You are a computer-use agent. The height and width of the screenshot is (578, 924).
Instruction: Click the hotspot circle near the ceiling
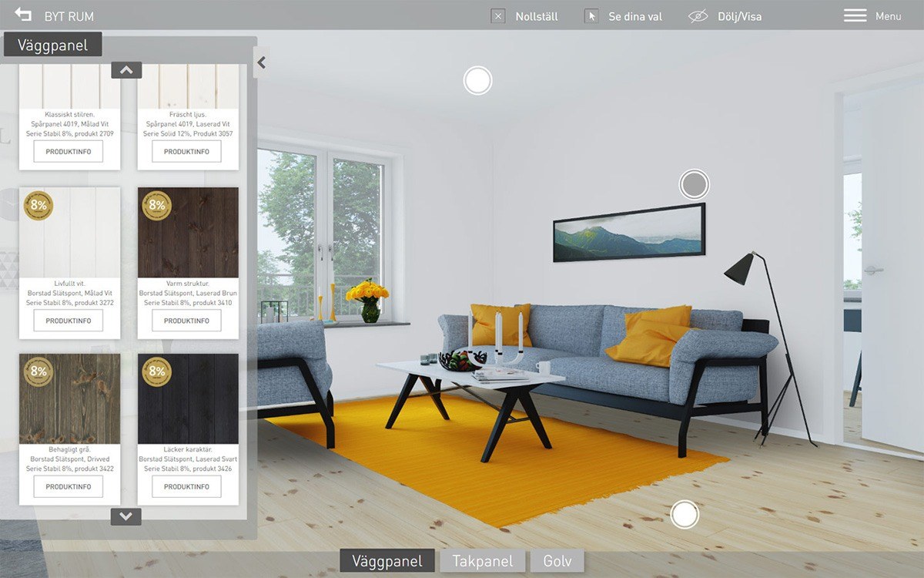pos(477,80)
